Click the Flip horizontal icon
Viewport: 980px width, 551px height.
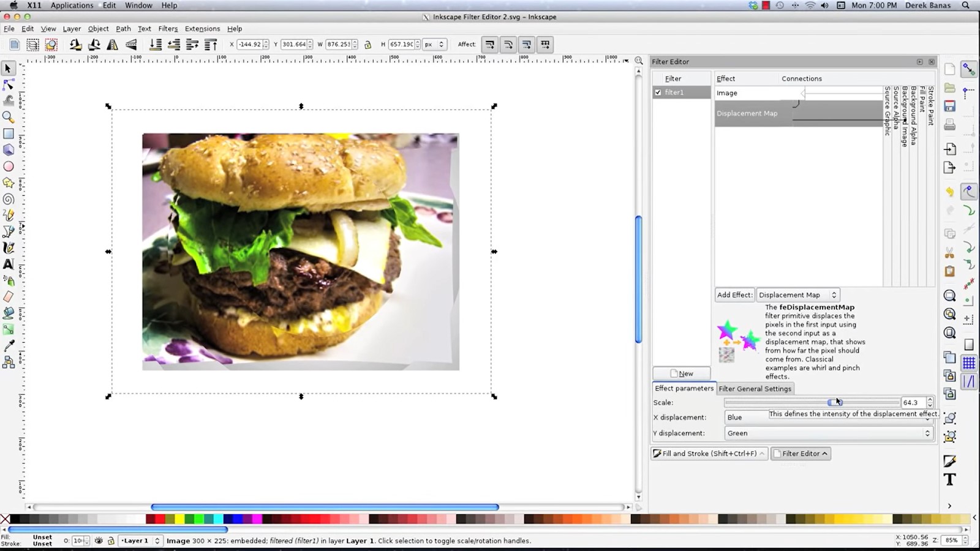(x=113, y=45)
